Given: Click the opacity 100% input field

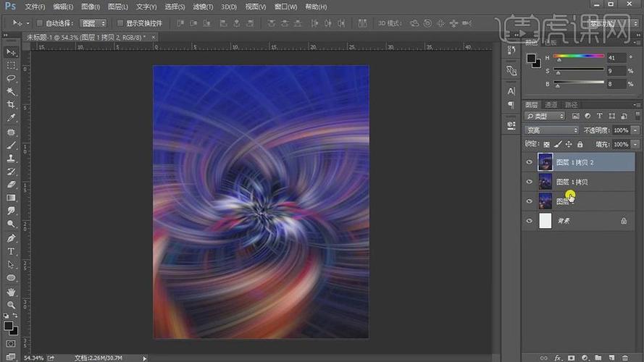Looking at the screenshot, I should click(621, 130).
